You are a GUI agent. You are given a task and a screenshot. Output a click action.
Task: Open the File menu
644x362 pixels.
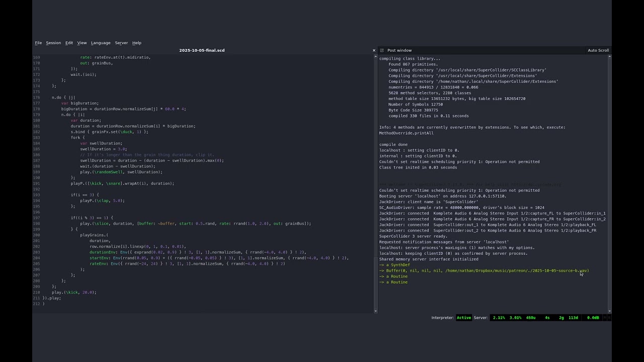[x=38, y=43]
